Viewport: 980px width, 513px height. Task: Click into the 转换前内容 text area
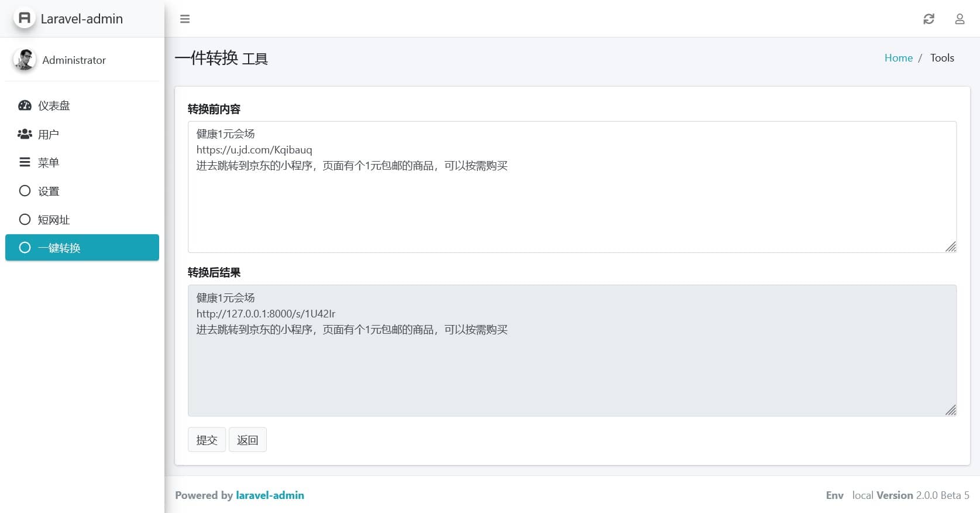point(572,205)
